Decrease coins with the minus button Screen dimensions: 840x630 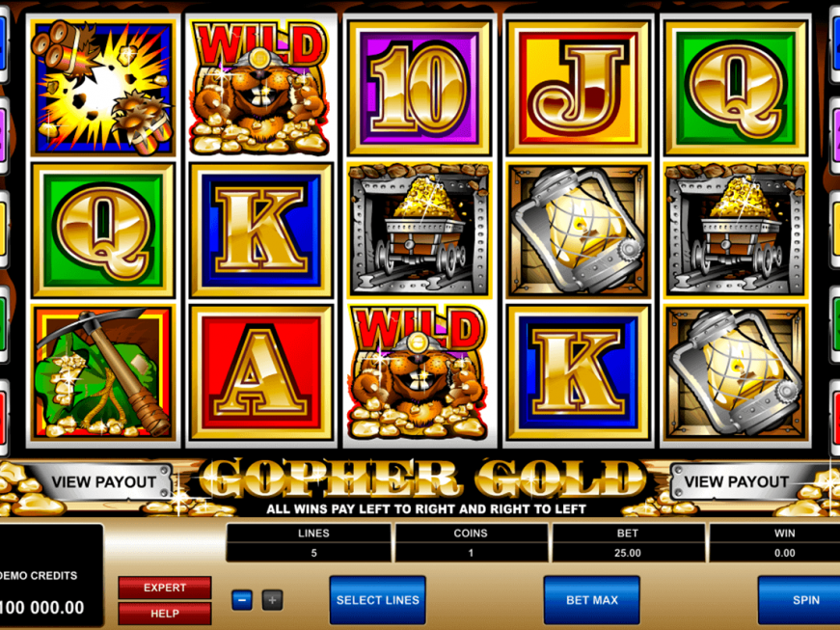point(242,600)
